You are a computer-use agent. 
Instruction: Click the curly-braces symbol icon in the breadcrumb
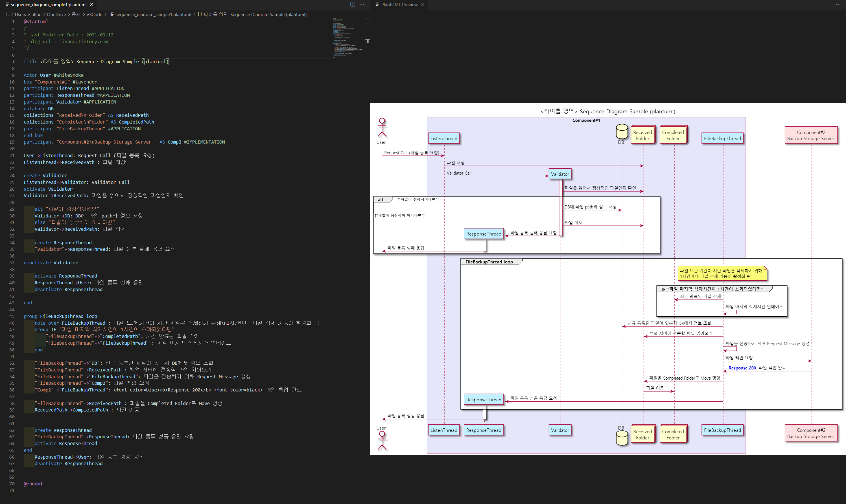point(200,14)
